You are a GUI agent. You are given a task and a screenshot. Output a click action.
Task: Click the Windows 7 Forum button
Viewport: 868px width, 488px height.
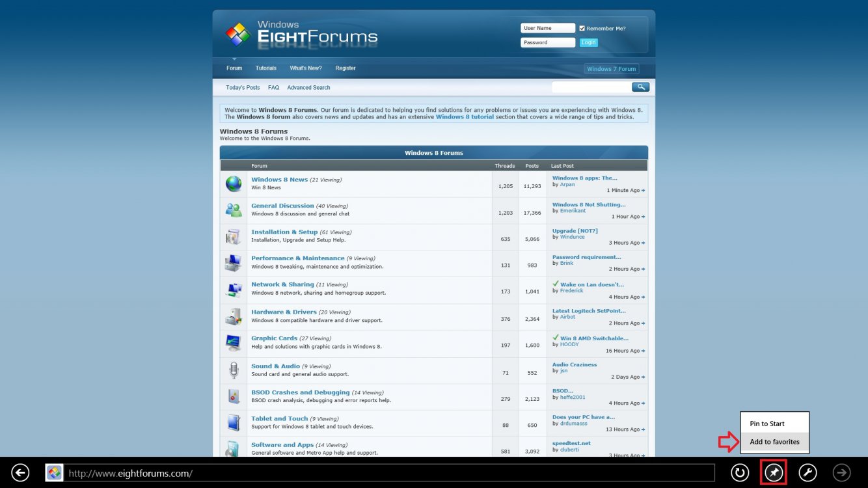coord(611,69)
